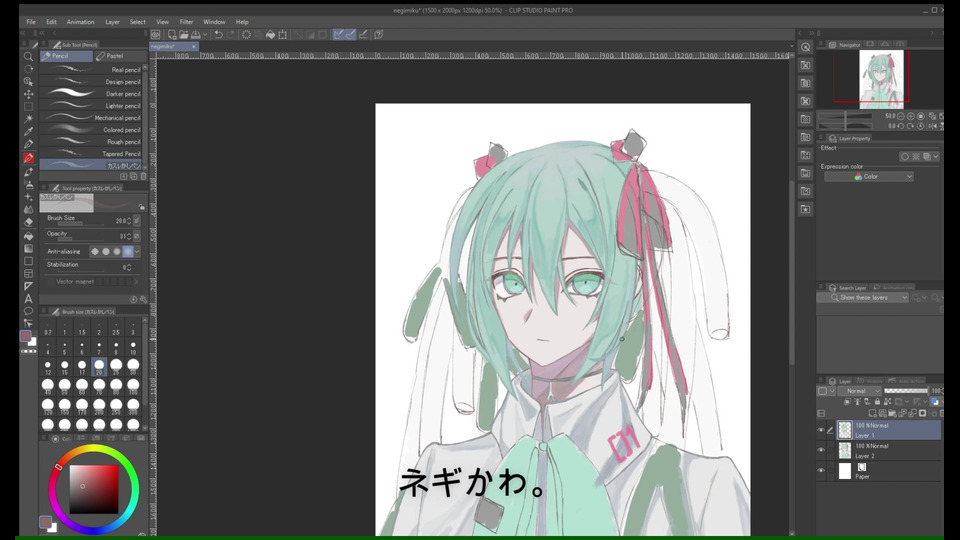Choose Colored pencil sub tool
Image resolution: width=960 pixels, height=540 pixels.
[92, 130]
